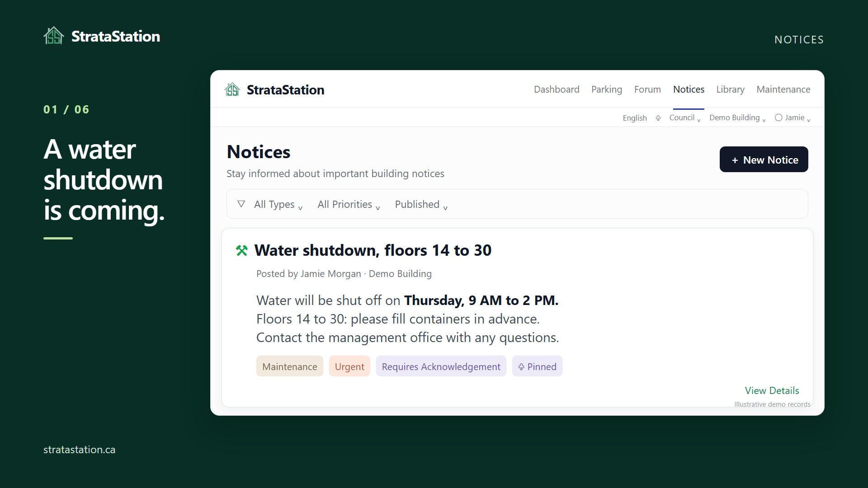Go to the Dashboard tab

[x=557, y=89]
